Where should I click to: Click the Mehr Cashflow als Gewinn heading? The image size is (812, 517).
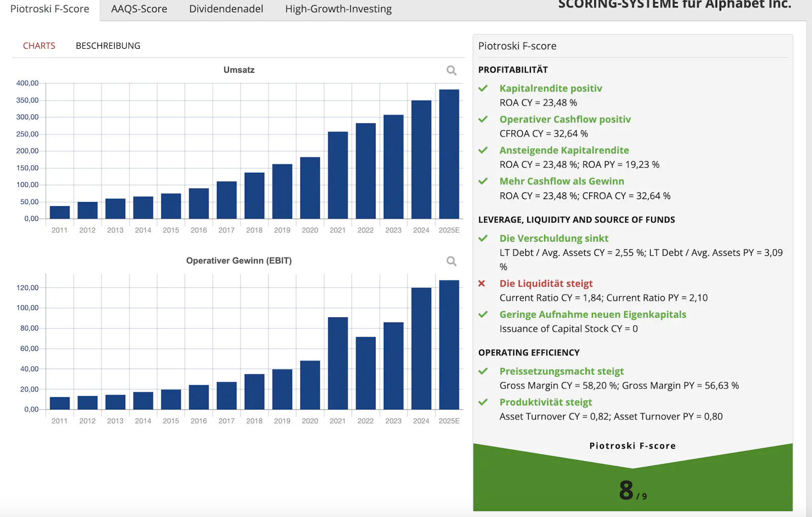pyautogui.click(x=562, y=181)
